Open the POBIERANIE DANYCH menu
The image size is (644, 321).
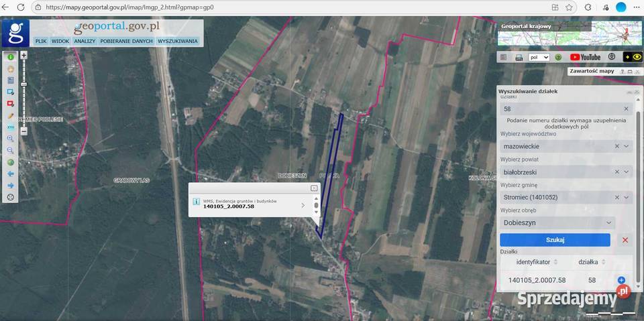(x=127, y=41)
